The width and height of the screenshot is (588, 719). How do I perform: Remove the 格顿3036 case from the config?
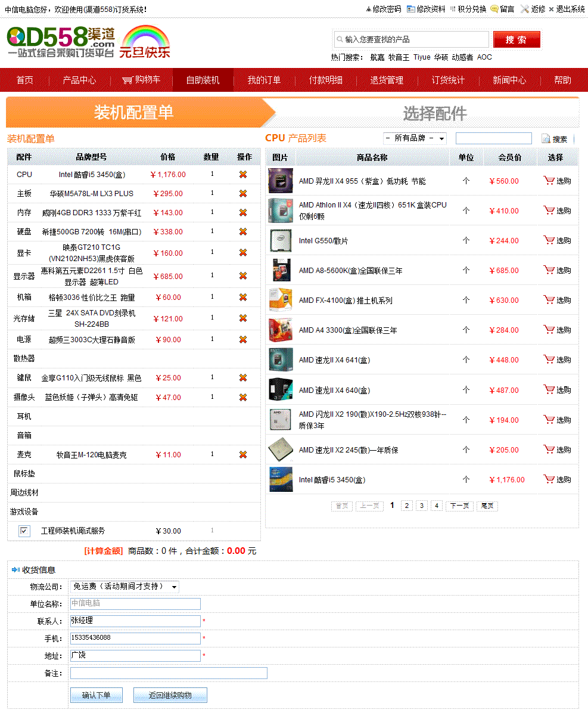pyautogui.click(x=243, y=297)
